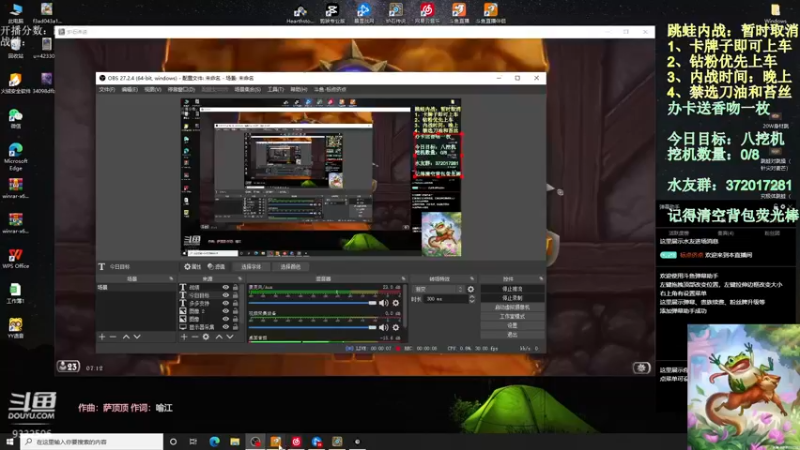Add a new scene in OBS Scenes panel

(x=102, y=337)
